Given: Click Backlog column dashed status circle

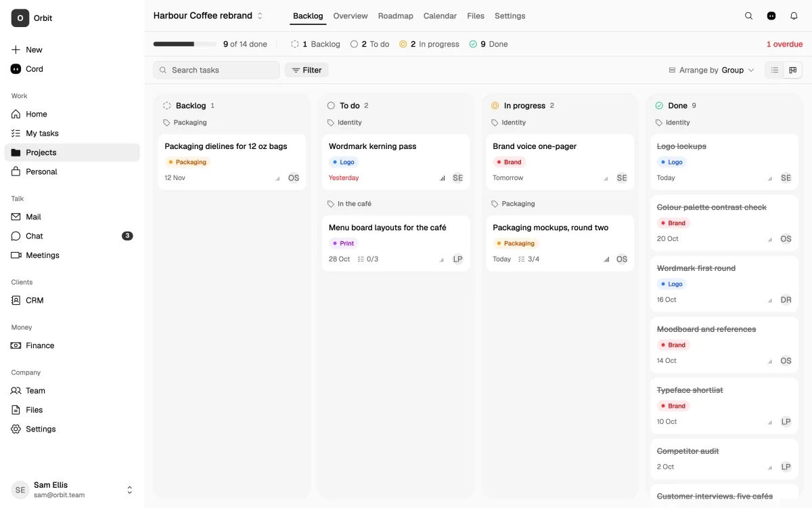Looking at the screenshot, I should (166, 106).
